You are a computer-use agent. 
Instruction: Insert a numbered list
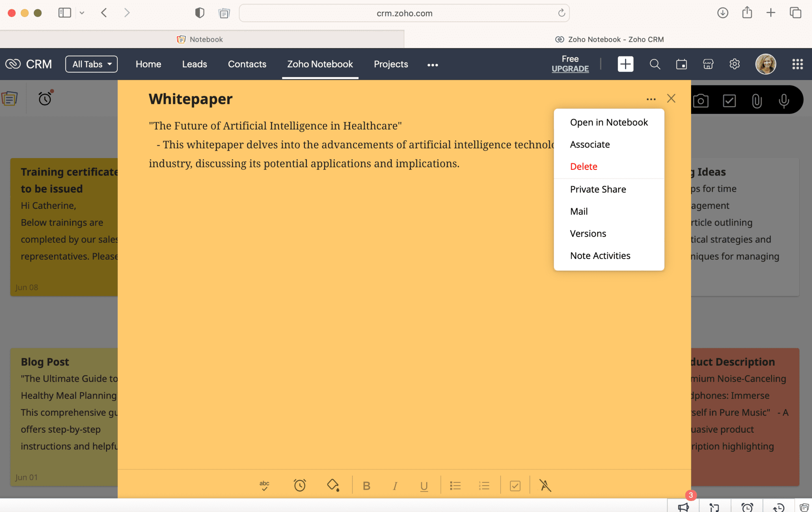click(x=484, y=486)
